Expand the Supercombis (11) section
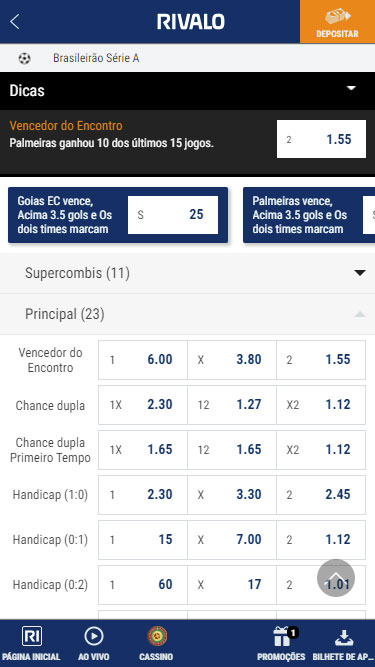Screen dimensions: 375x667 [x=188, y=273]
